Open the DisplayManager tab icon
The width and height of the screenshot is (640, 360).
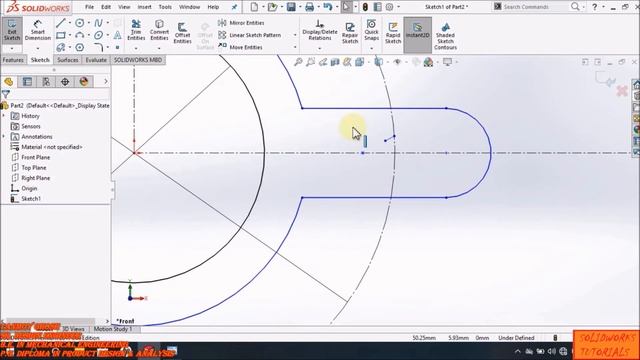pyautogui.click(x=84, y=82)
